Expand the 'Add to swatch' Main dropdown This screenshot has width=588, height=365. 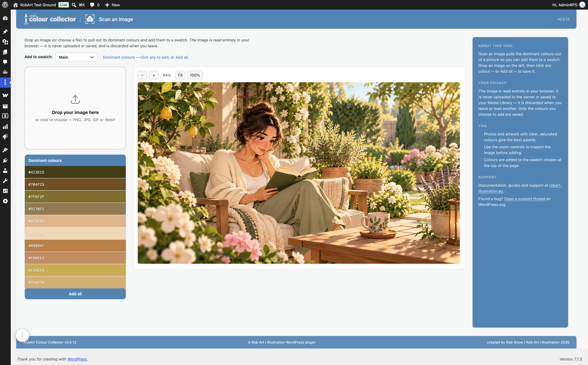(76, 57)
